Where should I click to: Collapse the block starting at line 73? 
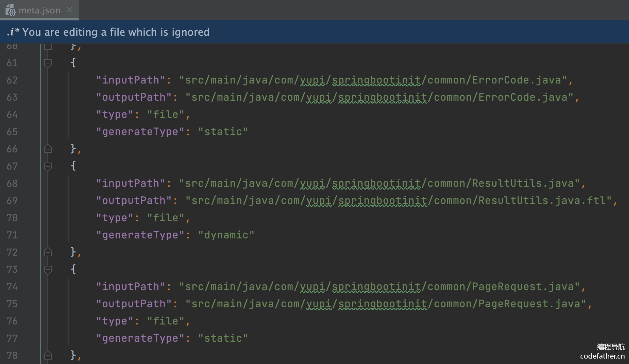point(48,269)
